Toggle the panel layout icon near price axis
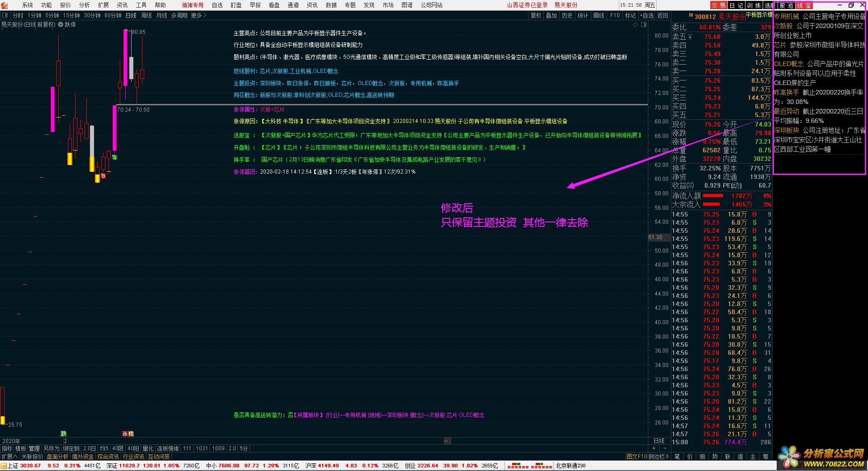Screen dimensions: 868x471 pos(644,25)
